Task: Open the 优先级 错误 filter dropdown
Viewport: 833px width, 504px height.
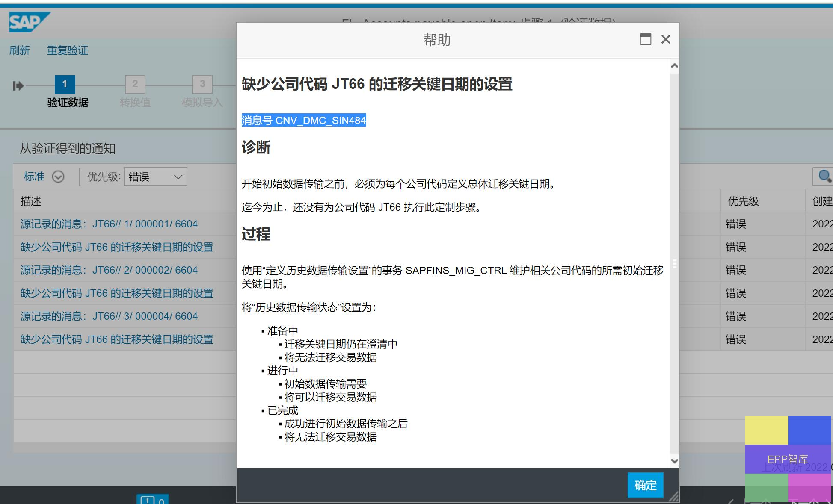Action: (155, 177)
